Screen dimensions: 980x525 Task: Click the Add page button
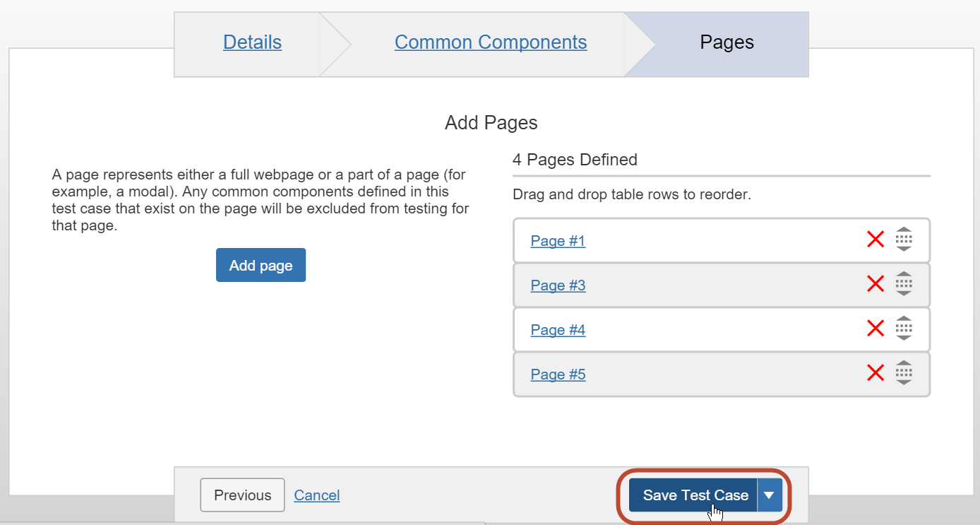(261, 265)
